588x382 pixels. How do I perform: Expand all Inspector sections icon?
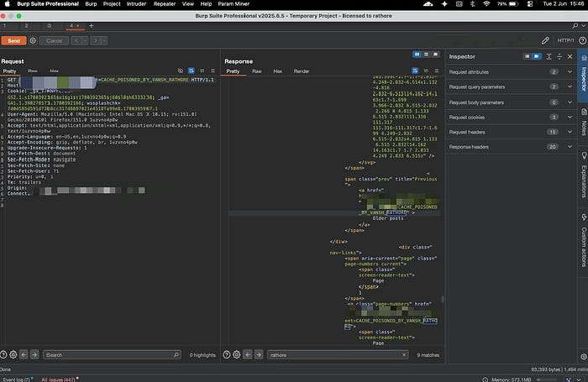pos(549,56)
